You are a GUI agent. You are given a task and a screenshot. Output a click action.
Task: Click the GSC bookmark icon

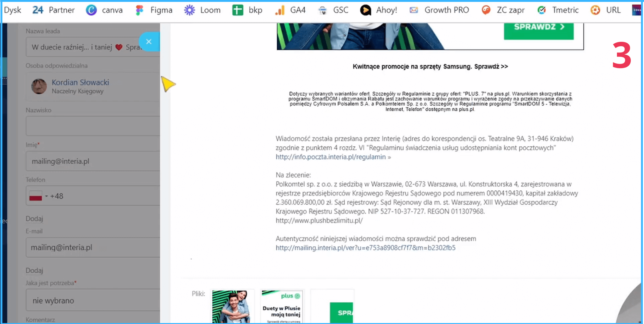[x=323, y=10]
